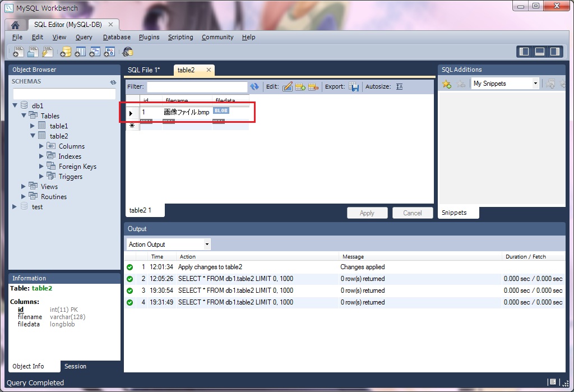Toggle the bottom output panel visibility
This screenshot has width=574, height=392.
540,52
